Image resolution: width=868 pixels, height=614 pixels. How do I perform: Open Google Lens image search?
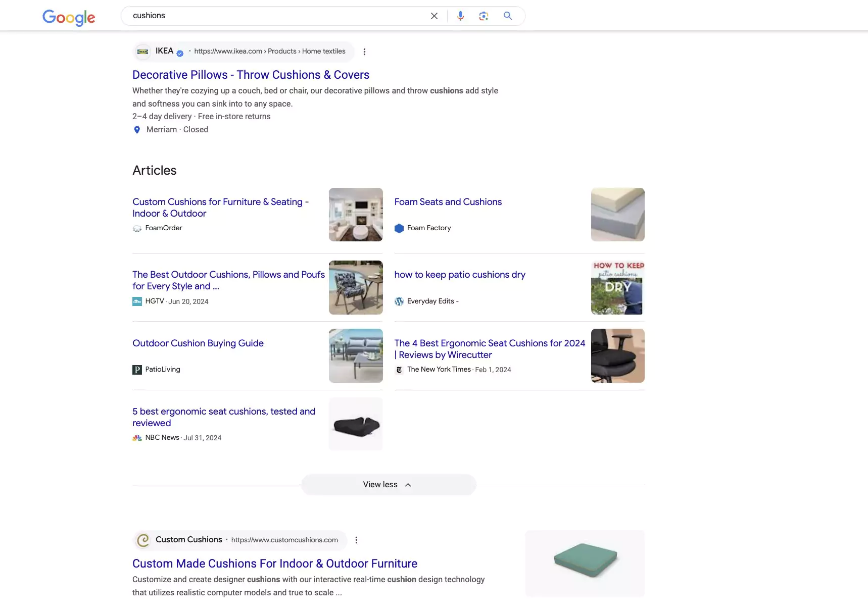pos(484,16)
